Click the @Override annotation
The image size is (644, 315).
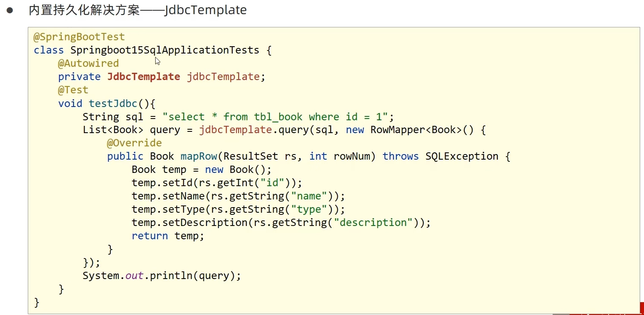tap(134, 143)
